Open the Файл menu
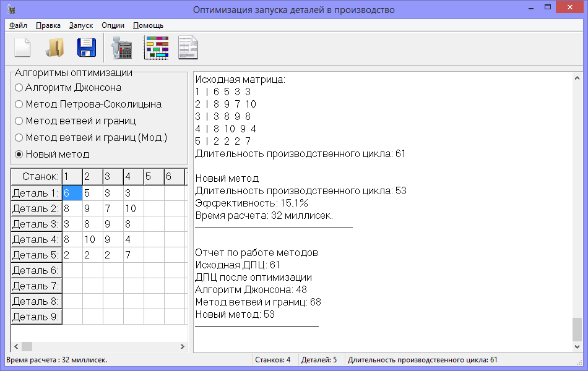The height and width of the screenshot is (371, 588). pyautogui.click(x=18, y=26)
